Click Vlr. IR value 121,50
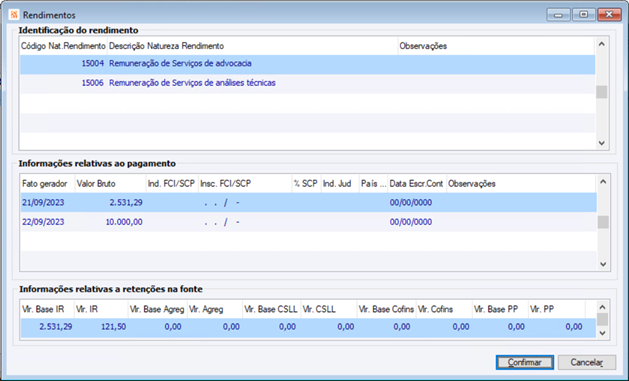 click(114, 327)
